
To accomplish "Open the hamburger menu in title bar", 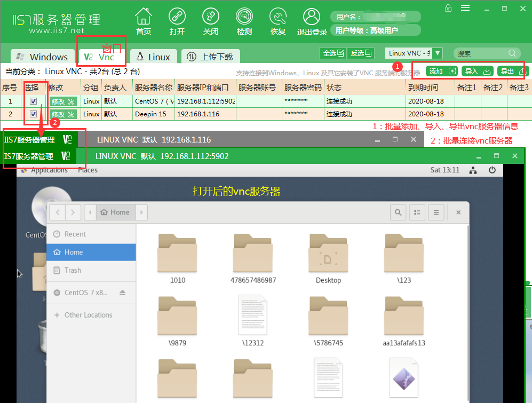I will 465,8.
